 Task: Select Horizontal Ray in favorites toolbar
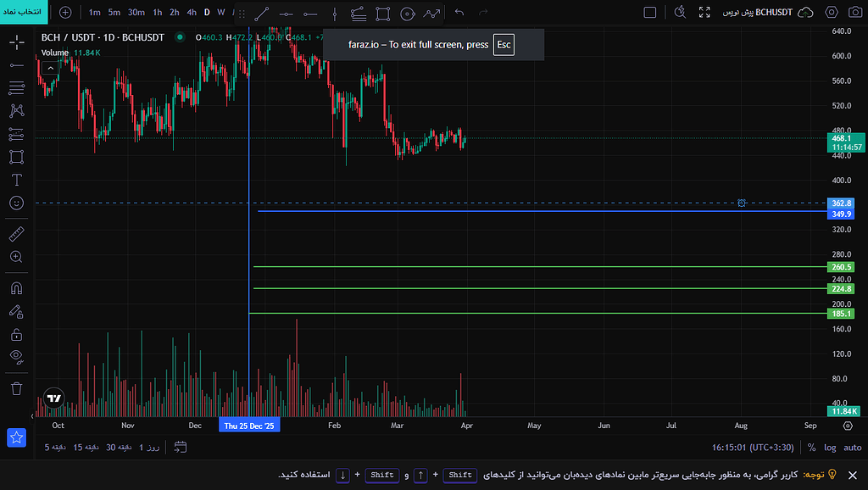coord(310,14)
